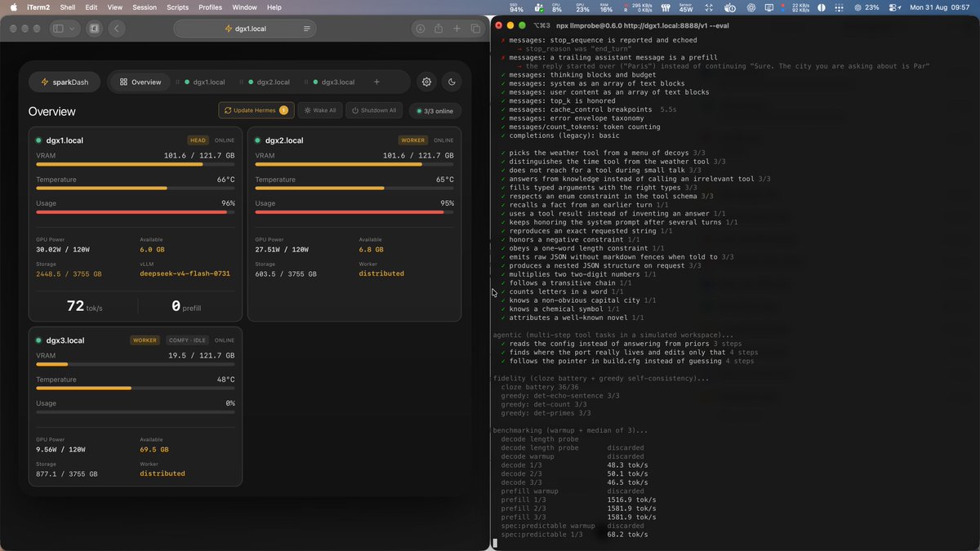980x551 pixels.
Task: Add a new host tab with plus
Action: 376,82
